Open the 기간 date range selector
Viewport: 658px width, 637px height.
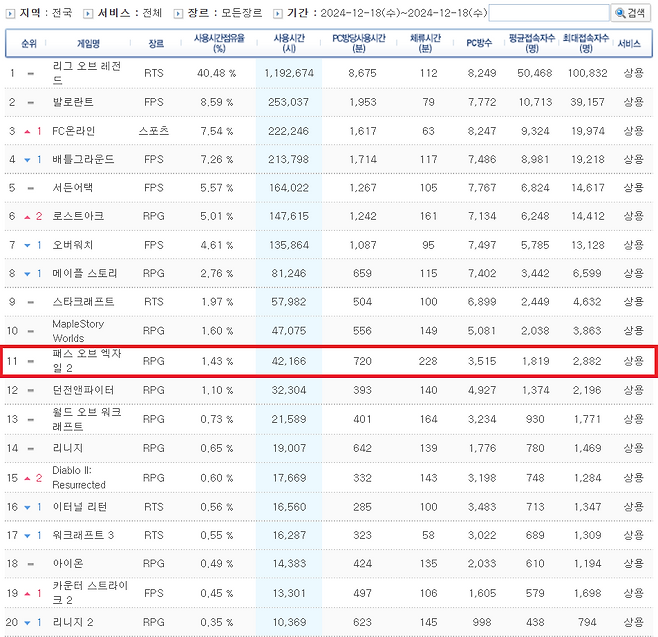(398, 14)
